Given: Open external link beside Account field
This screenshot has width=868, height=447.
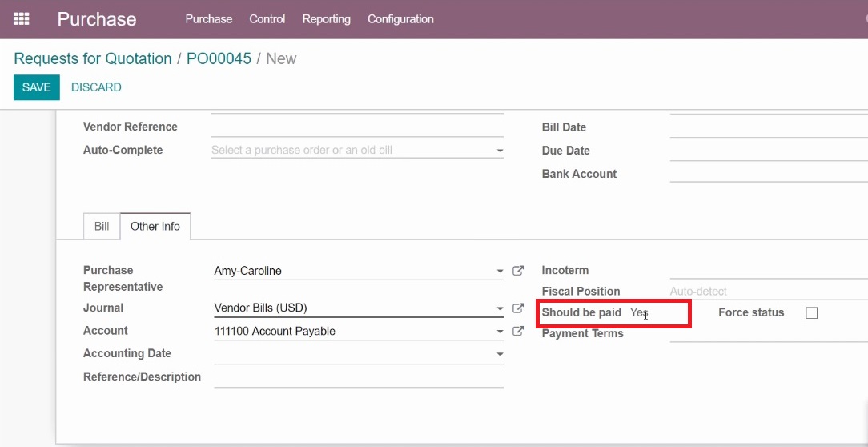Looking at the screenshot, I should [518, 331].
